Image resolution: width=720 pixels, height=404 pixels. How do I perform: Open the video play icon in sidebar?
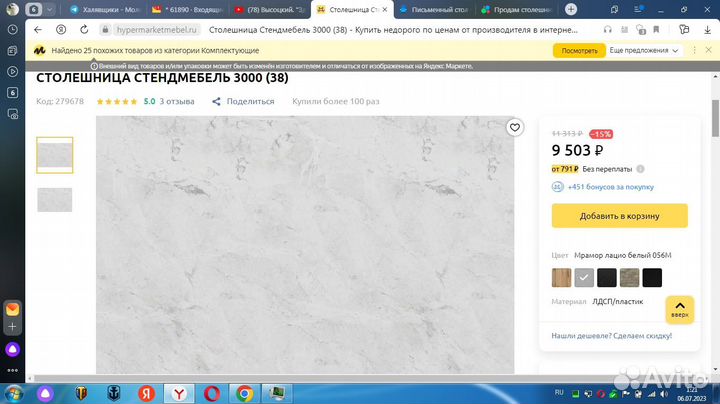12,72
